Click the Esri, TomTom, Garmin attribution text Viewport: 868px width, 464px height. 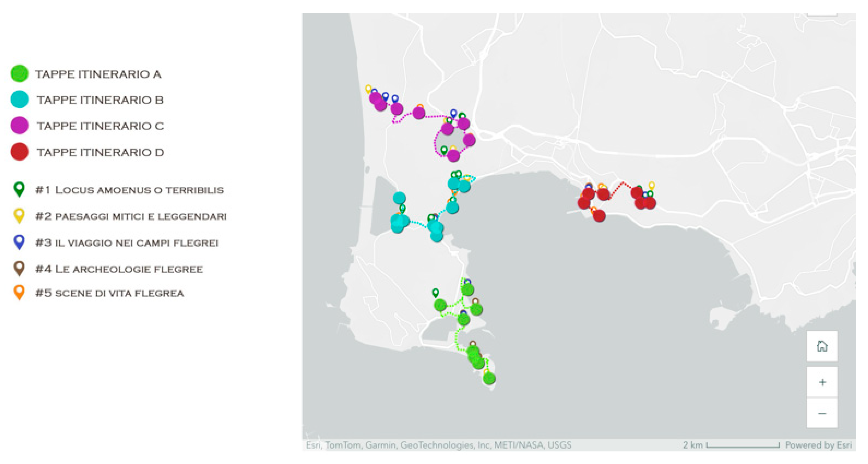pos(438,445)
